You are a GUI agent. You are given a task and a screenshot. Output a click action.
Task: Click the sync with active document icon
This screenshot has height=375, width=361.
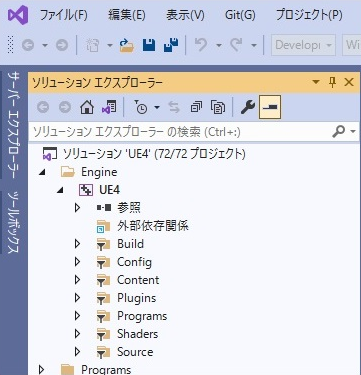[174, 107]
